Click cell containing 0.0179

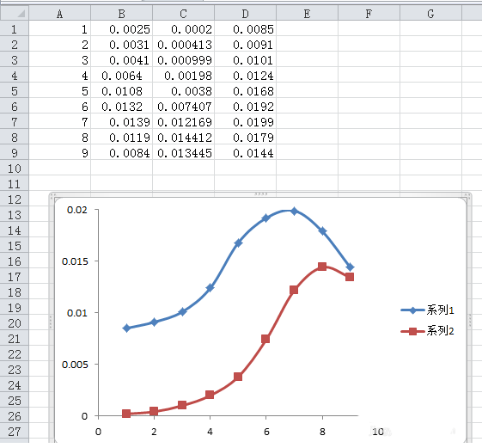[x=245, y=137]
